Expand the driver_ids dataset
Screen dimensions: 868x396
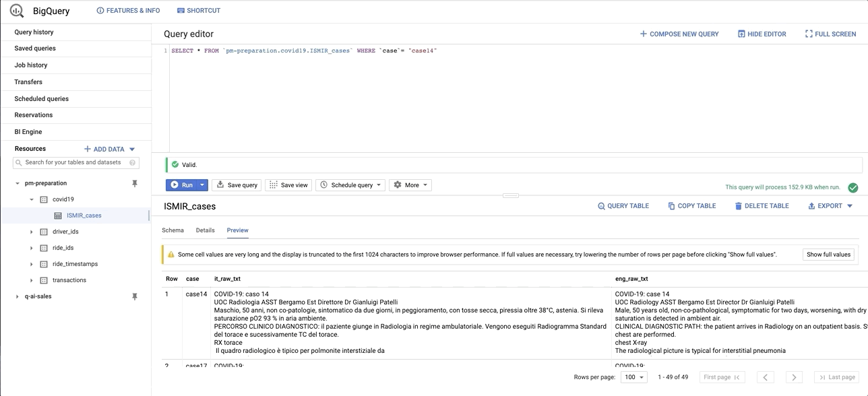[x=32, y=232]
